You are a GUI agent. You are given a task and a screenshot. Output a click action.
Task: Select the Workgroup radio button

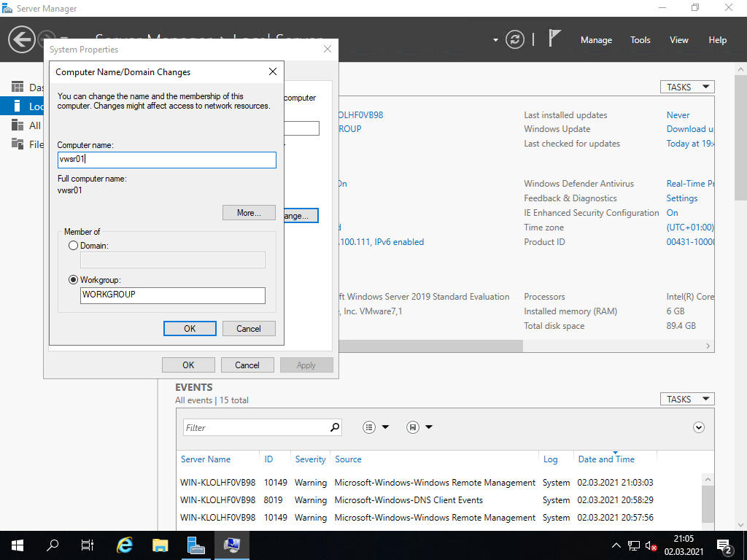(x=73, y=279)
